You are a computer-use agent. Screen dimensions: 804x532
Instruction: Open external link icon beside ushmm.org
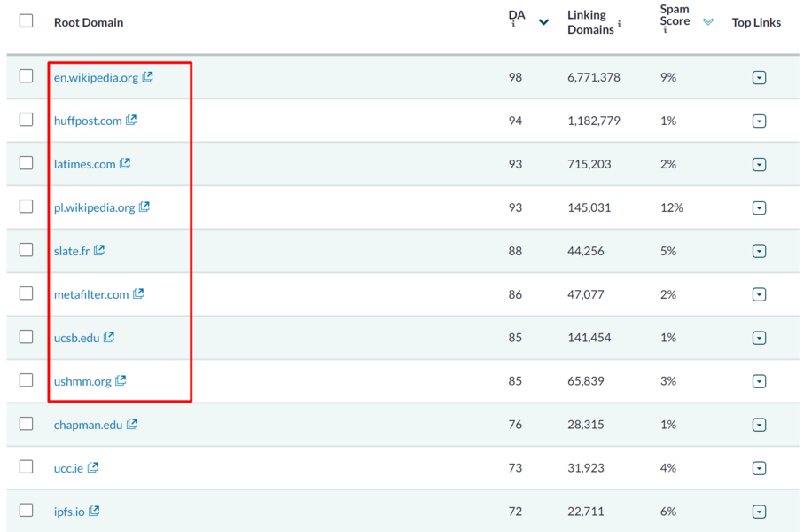click(x=121, y=380)
